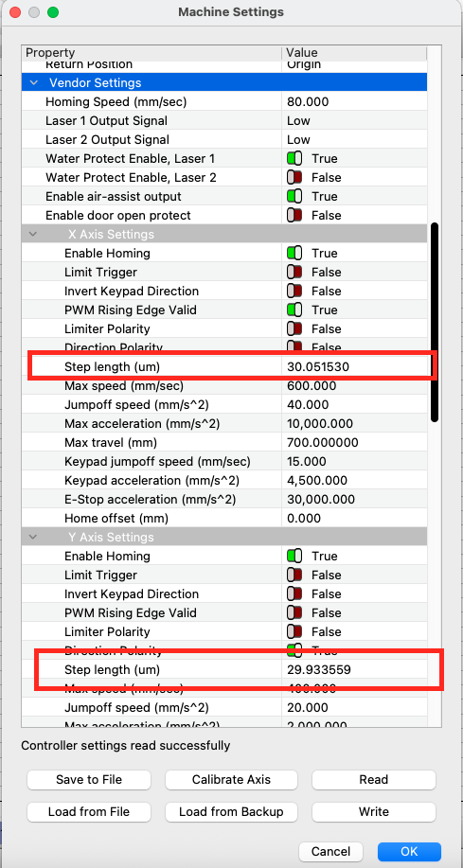Screen dimensions: 463x868
Task: Click the Write button
Action: [374, 812]
